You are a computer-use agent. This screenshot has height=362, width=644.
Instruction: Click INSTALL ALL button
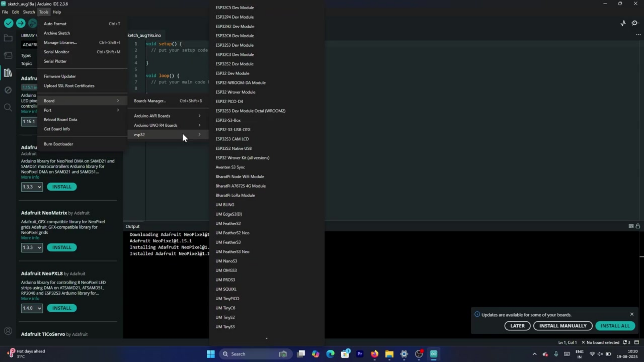615,326
